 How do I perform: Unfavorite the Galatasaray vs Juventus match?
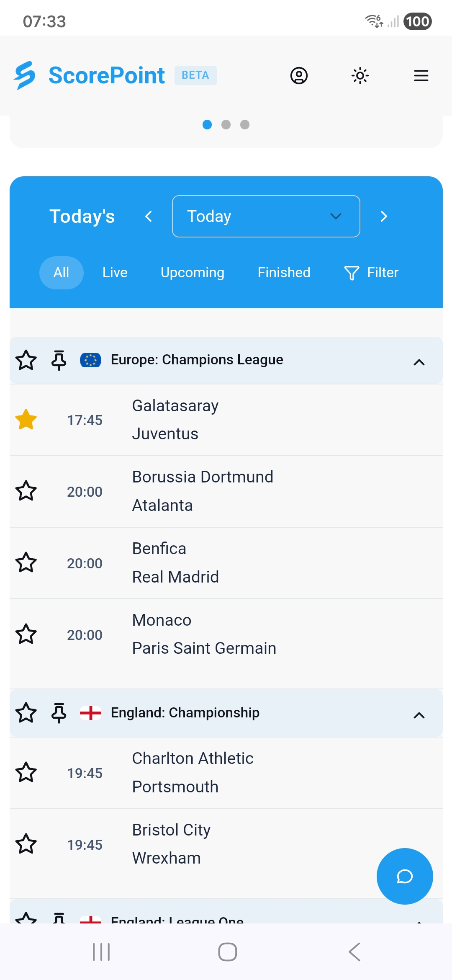[26, 420]
